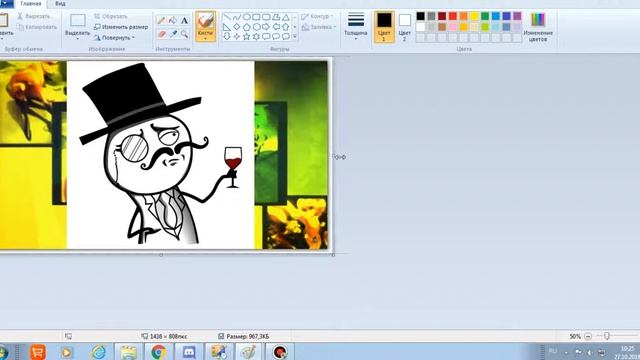Choose the Right arrow shape
The image size is (640, 360).
266,27
